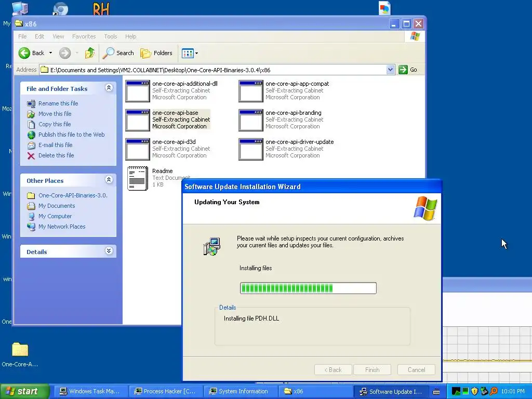532x399 pixels.
Task: Switch to Process Hacker taskbar button
Action: 166,392
